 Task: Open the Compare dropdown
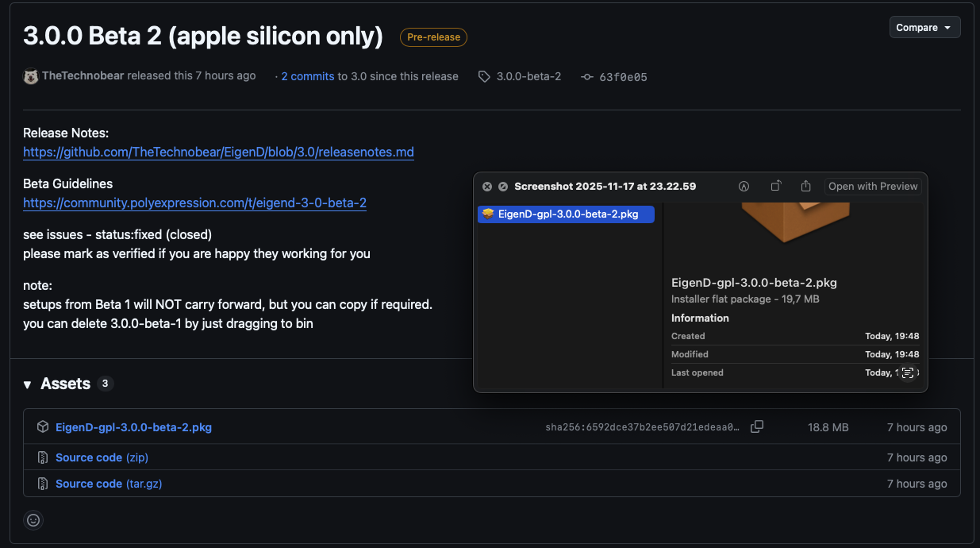point(924,28)
